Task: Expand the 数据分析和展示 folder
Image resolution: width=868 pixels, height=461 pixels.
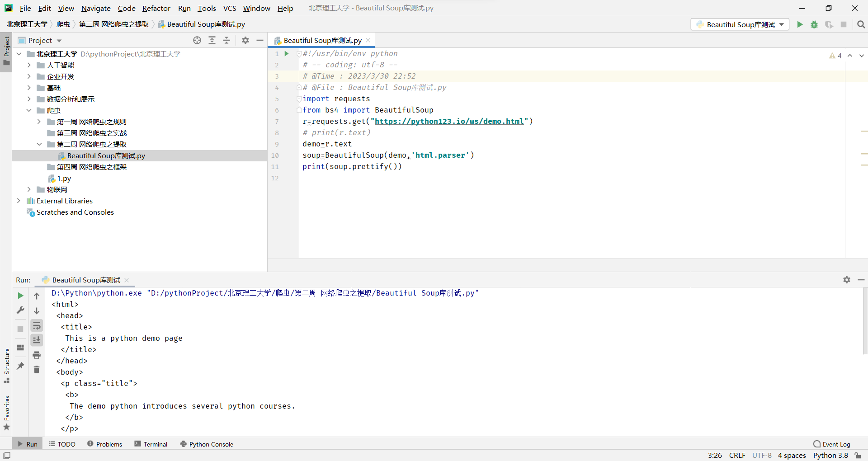Action: 29,99
